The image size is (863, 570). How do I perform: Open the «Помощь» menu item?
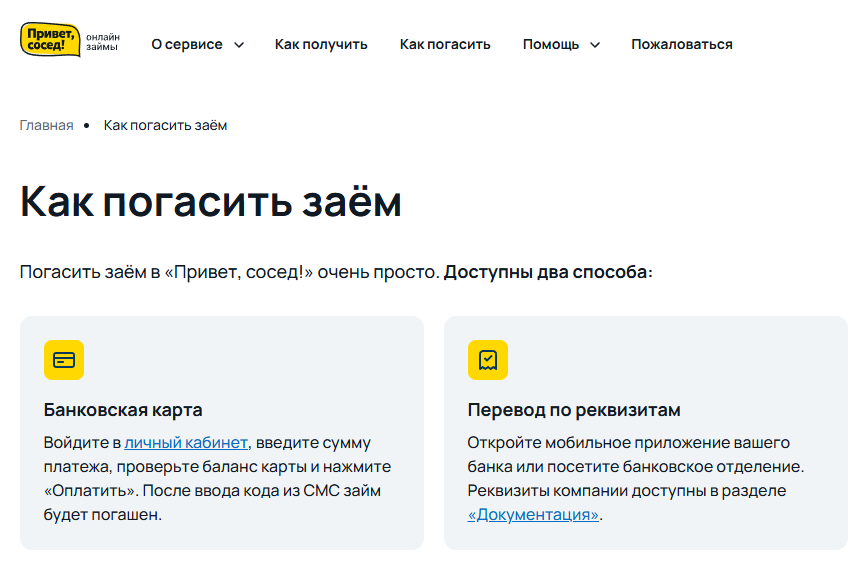tap(551, 45)
